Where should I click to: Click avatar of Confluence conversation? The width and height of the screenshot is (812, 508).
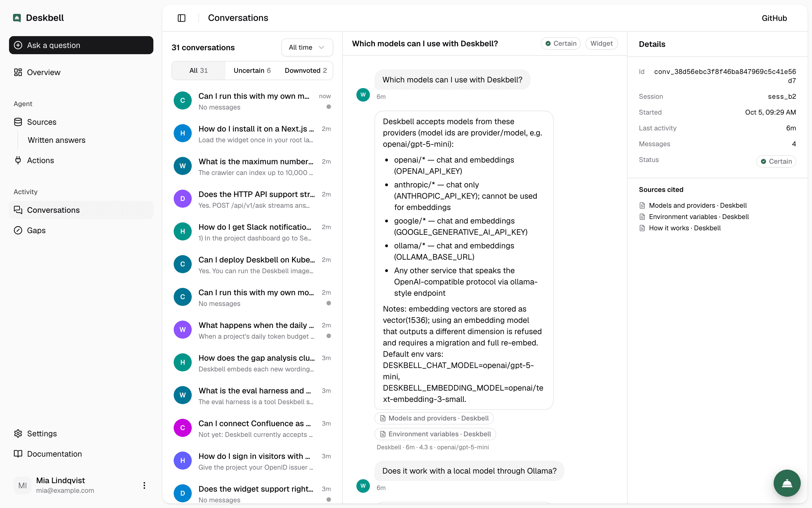pyautogui.click(x=182, y=428)
